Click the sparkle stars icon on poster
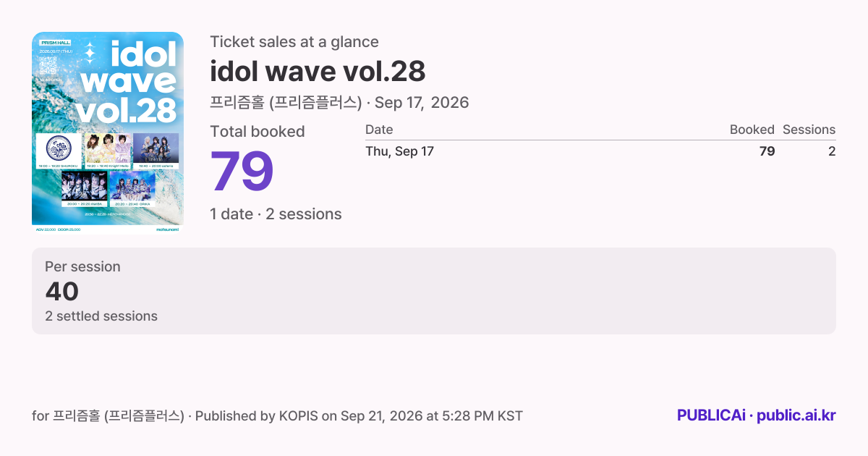The height and width of the screenshot is (456, 868). pyautogui.click(x=88, y=52)
